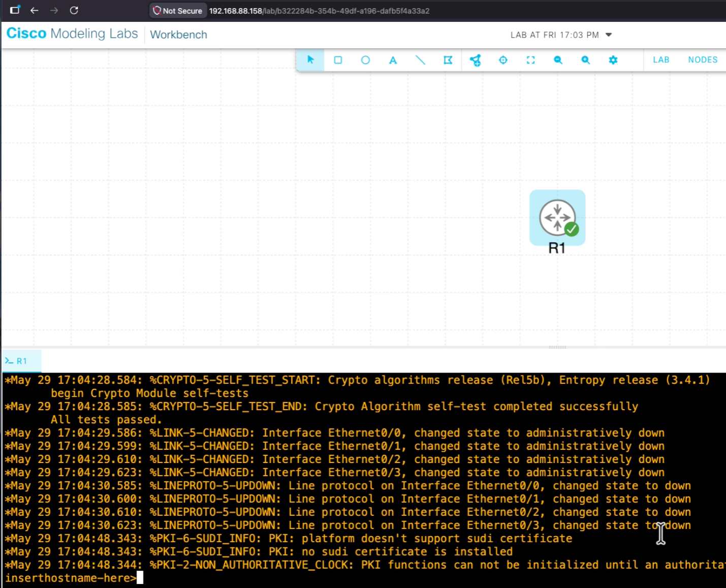Click the Workbench label

point(178,35)
